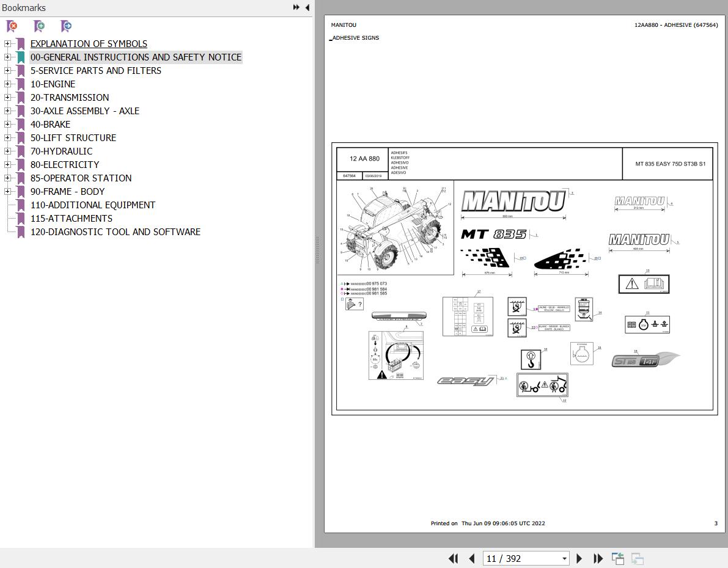
Task: Open the 30-AXLE ASSEMBLY - AXLE bookmark
Action: pyautogui.click(x=85, y=111)
